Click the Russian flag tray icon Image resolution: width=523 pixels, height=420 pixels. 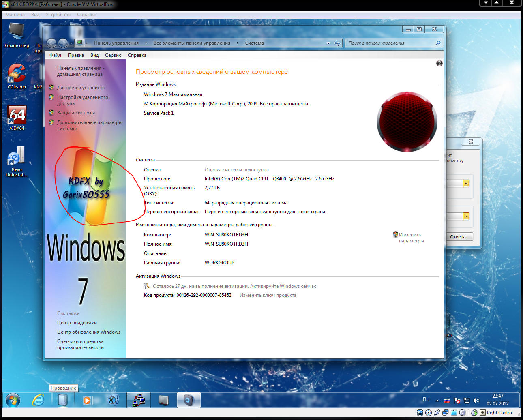[x=447, y=401]
